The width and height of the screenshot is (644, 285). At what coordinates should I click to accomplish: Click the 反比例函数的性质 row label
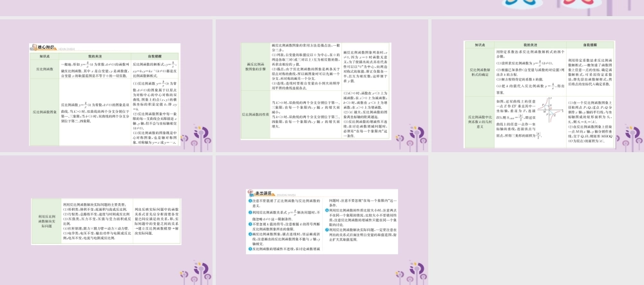tap(256, 114)
